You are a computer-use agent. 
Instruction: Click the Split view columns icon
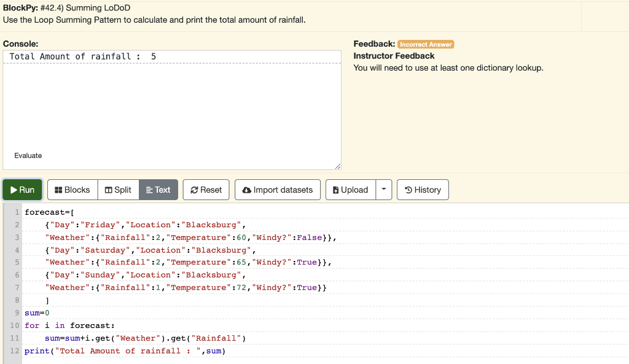(x=109, y=190)
